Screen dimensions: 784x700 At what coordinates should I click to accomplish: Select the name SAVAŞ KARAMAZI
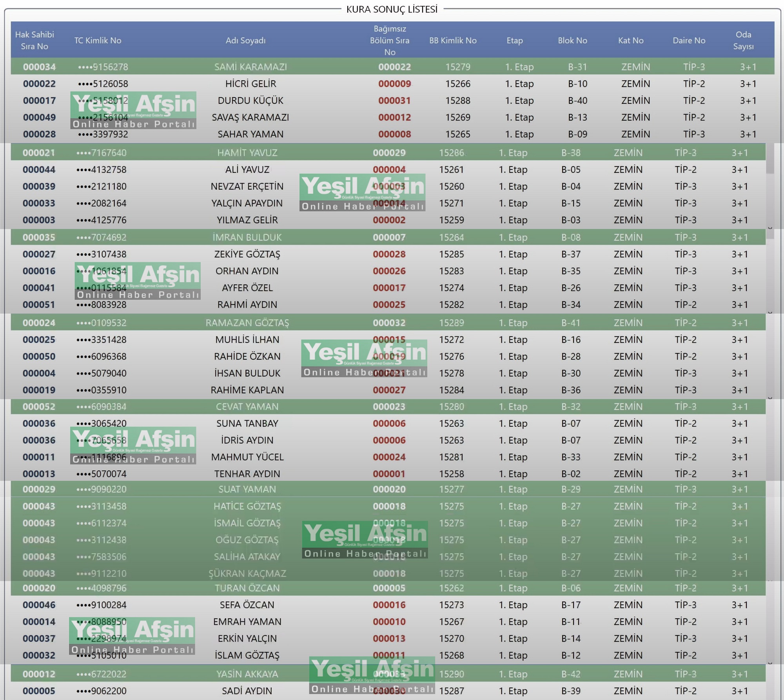coord(250,117)
